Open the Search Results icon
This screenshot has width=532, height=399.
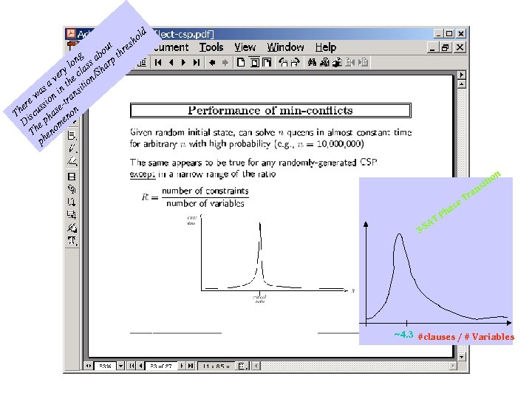coord(337,62)
